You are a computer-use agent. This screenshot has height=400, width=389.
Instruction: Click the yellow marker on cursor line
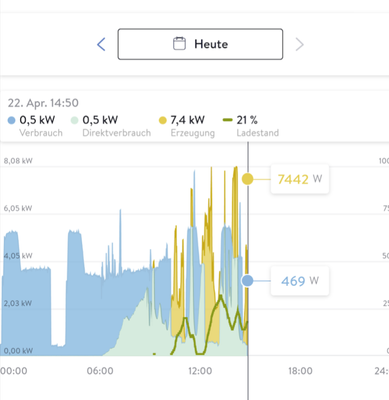point(248,179)
